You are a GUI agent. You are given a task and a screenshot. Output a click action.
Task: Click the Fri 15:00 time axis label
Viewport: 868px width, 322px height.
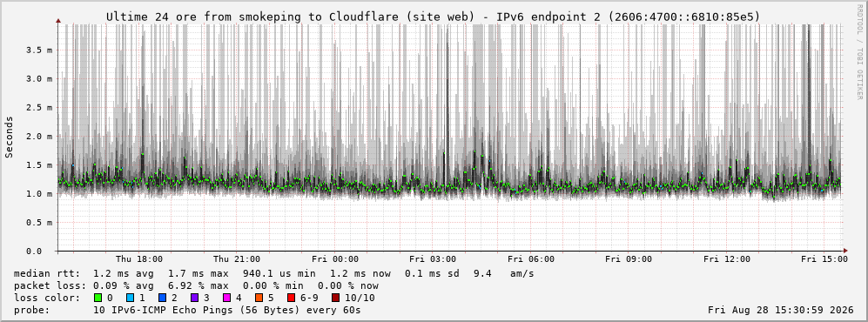click(824, 259)
